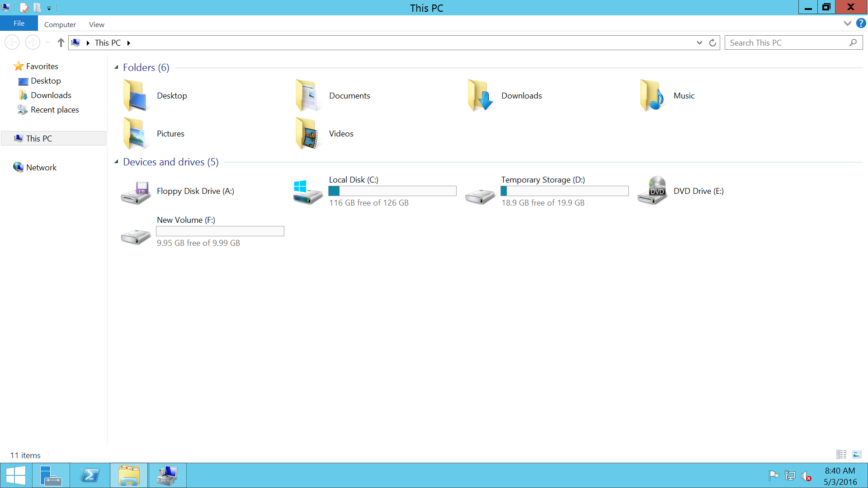Image resolution: width=868 pixels, height=488 pixels.
Task: Open the Customize Quick Access Toolbar dropdown
Action: tap(49, 8)
